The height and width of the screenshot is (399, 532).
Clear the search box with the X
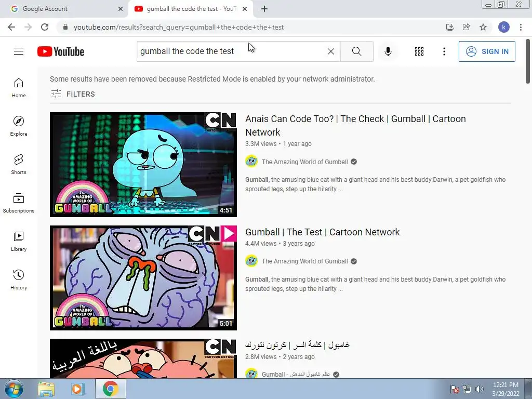point(331,51)
